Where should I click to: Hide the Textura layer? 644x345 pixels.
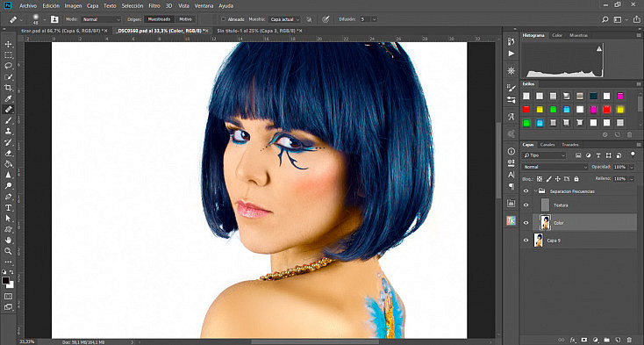[x=526, y=205]
